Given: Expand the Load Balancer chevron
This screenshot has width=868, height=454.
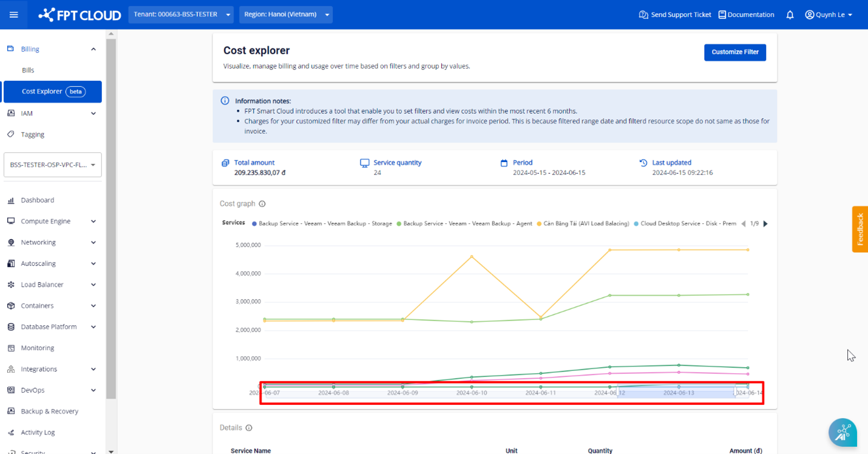Looking at the screenshot, I should coord(93,285).
